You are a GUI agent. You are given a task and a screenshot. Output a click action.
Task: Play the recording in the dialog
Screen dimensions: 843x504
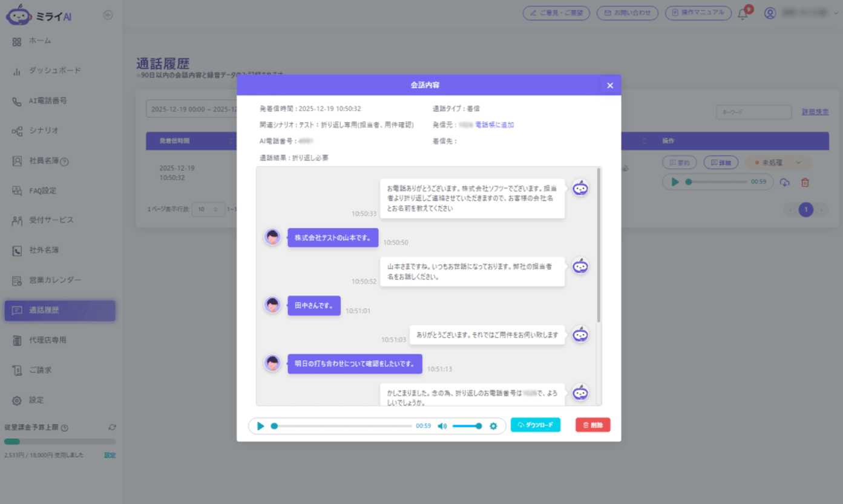tap(260, 426)
